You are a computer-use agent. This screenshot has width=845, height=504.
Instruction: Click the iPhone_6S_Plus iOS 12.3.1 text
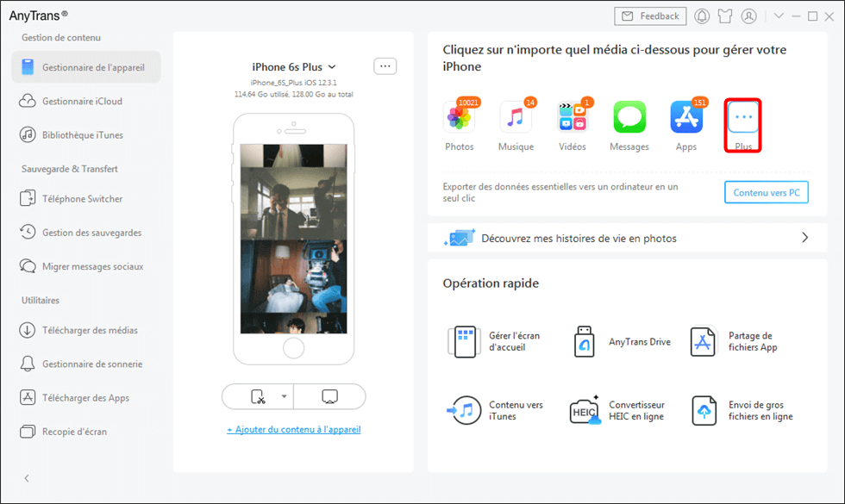[x=294, y=83]
